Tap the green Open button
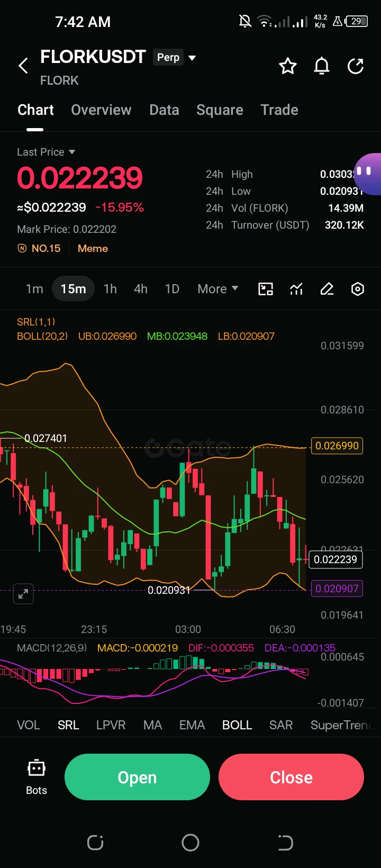This screenshot has width=381, height=868. (137, 777)
